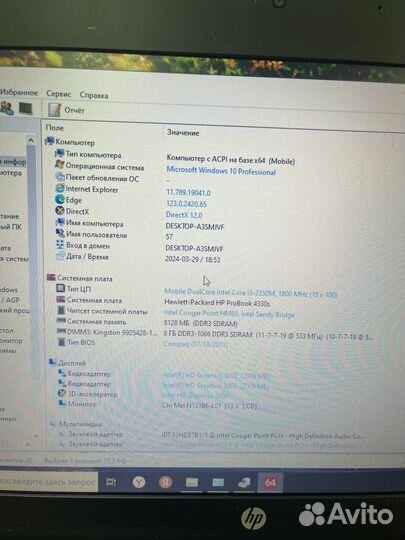The width and height of the screenshot is (405, 540).
Task: Open the 123.0.2420.65 Edge version link
Action: tap(186, 204)
